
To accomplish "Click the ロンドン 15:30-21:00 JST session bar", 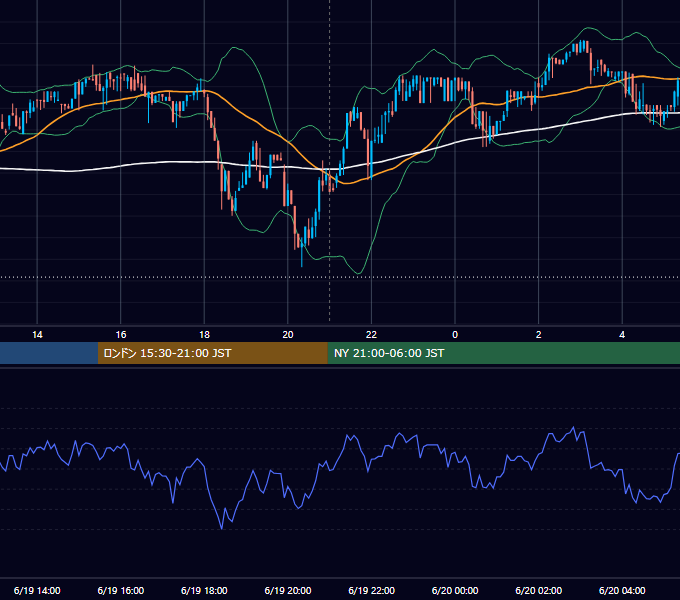I will (212, 353).
